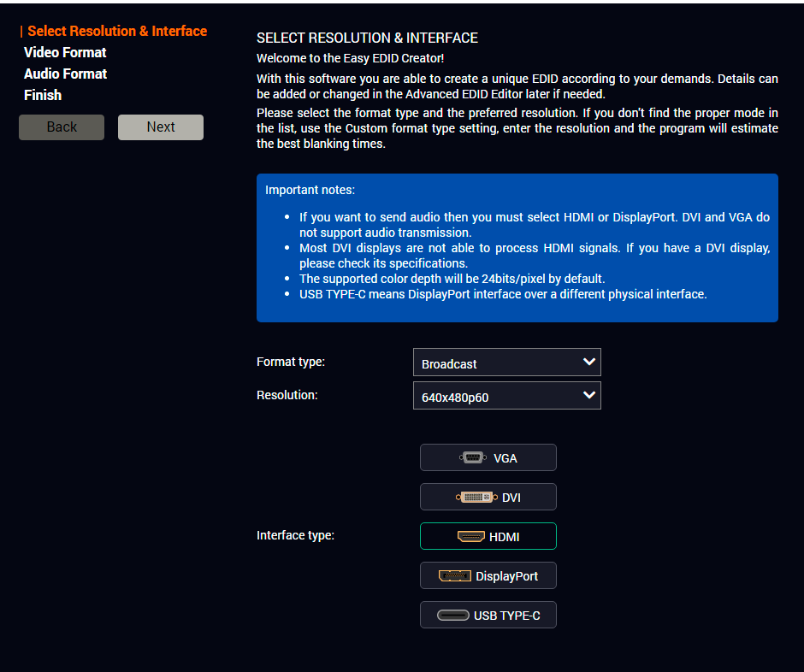
Task: Click the DVI connector icon
Action: pyautogui.click(x=476, y=498)
